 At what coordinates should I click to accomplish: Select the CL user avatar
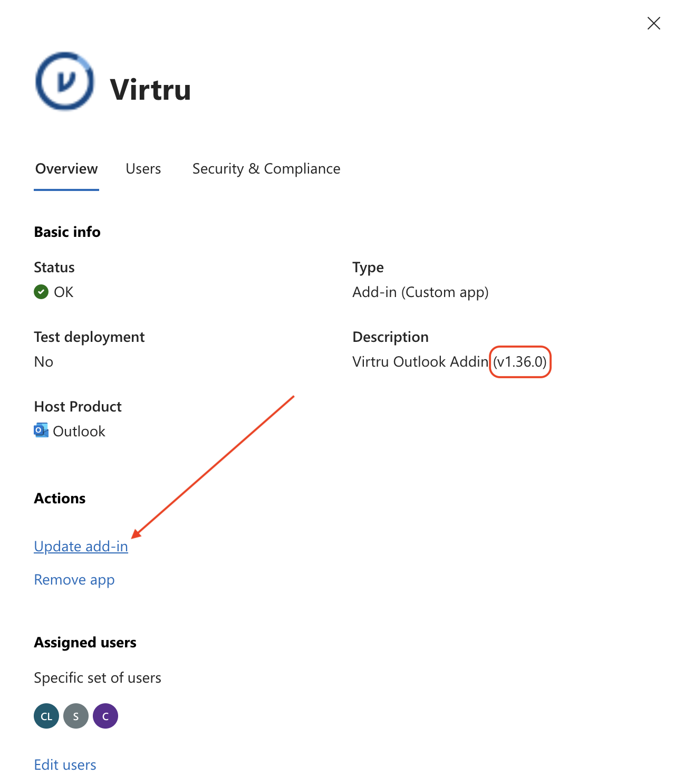pos(46,716)
